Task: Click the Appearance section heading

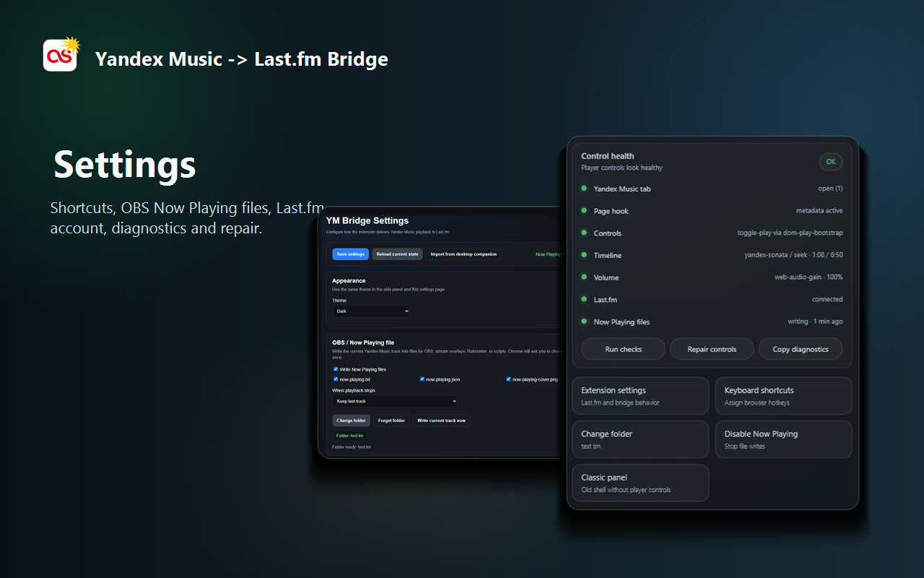Action: coord(349,280)
